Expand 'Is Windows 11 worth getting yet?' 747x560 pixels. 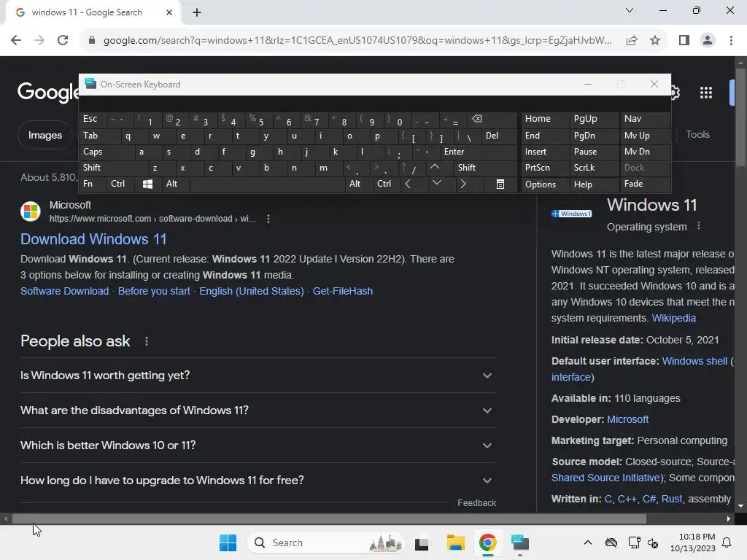tap(258, 376)
